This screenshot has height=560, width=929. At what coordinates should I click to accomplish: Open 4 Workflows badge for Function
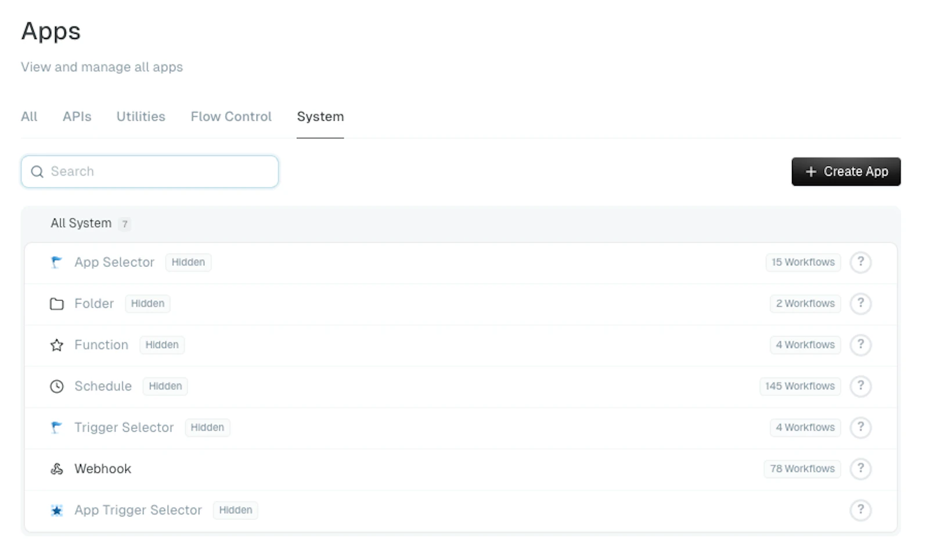(x=805, y=345)
